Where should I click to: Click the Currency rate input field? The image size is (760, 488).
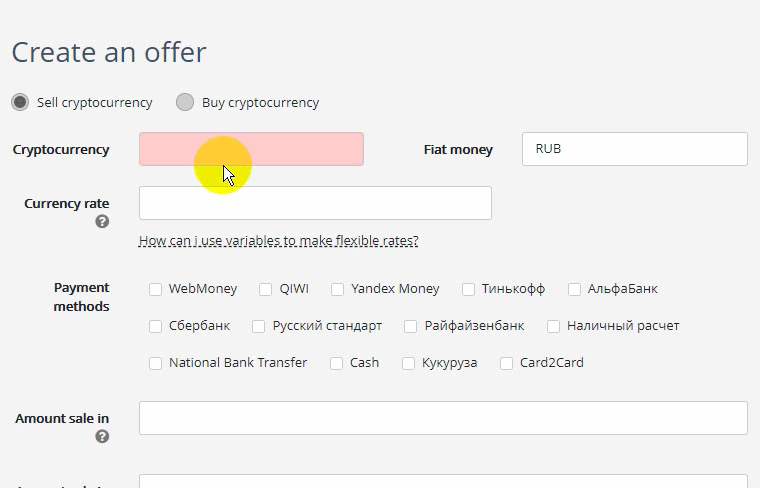click(315, 203)
